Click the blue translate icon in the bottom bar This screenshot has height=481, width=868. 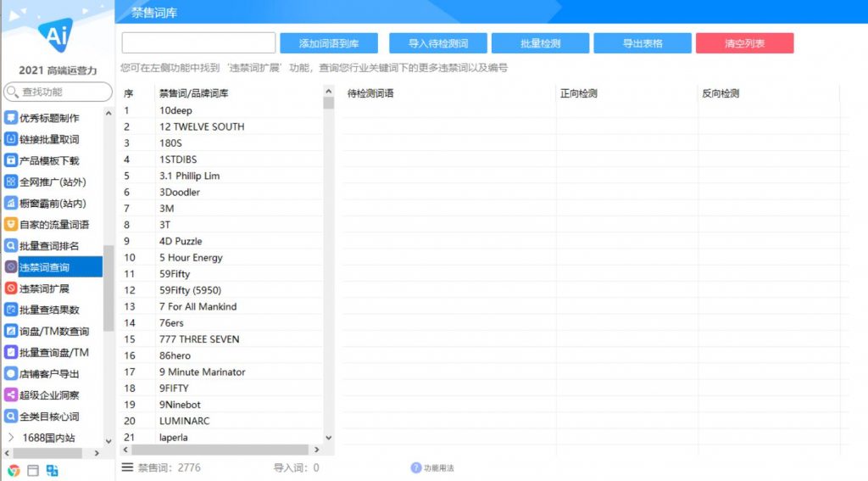pyautogui.click(x=52, y=471)
